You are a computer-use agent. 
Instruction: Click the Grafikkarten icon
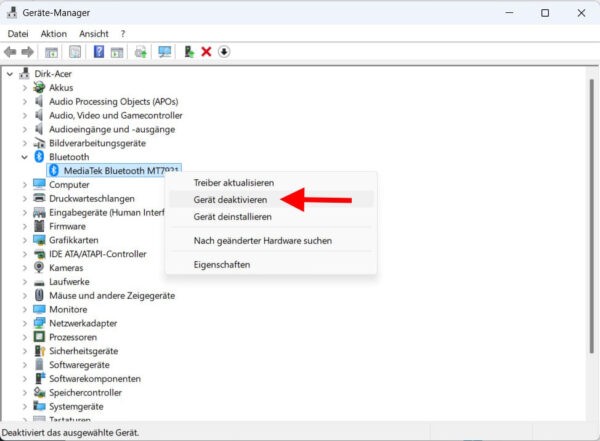click(39, 240)
